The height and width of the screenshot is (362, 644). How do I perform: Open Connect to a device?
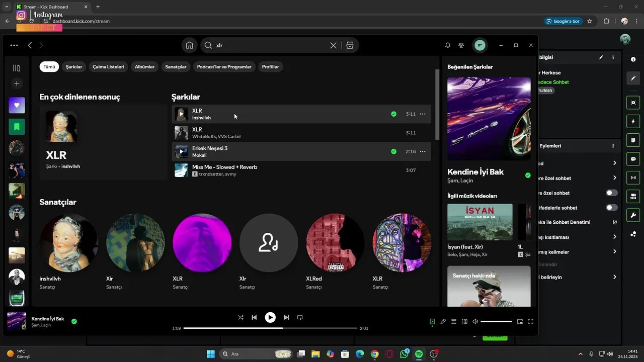pos(465,321)
